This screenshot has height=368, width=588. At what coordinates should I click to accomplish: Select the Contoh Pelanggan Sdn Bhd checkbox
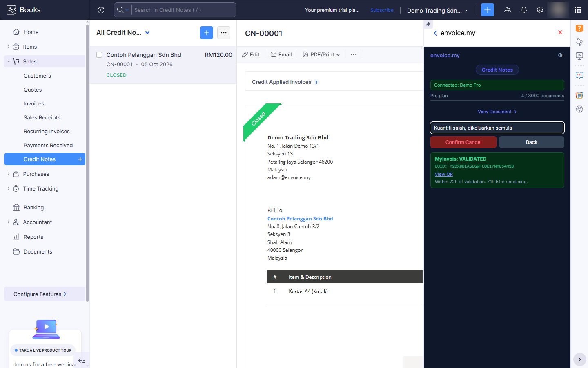(99, 55)
